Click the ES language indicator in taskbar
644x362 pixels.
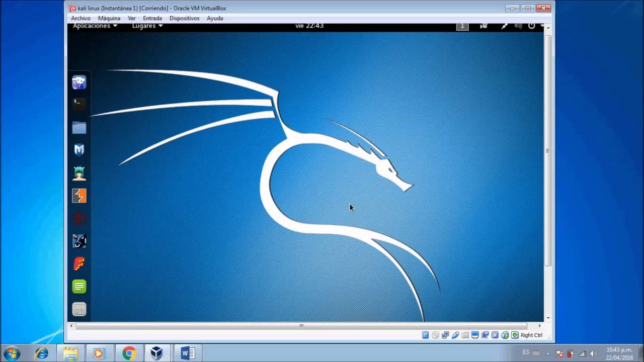tap(526, 352)
